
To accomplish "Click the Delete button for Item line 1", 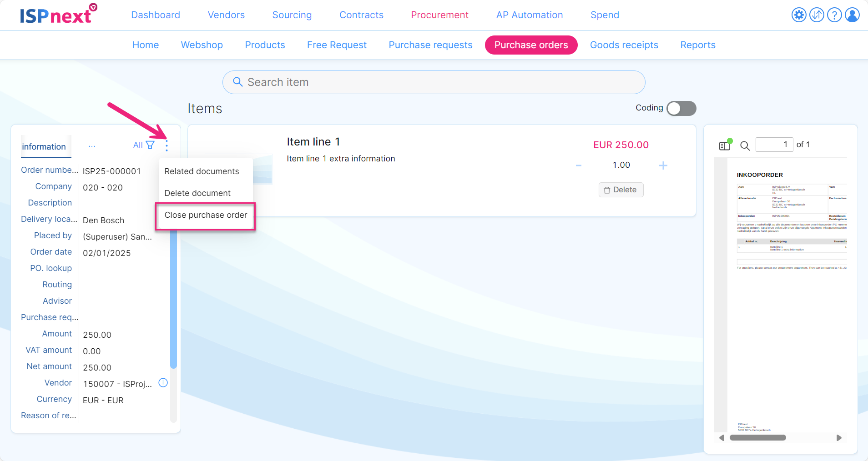I will [621, 190].
